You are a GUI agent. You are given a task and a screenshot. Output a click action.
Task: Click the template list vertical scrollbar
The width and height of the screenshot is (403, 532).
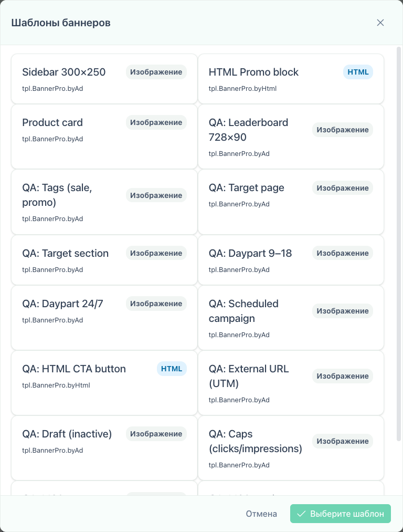(x=399, y=244)
